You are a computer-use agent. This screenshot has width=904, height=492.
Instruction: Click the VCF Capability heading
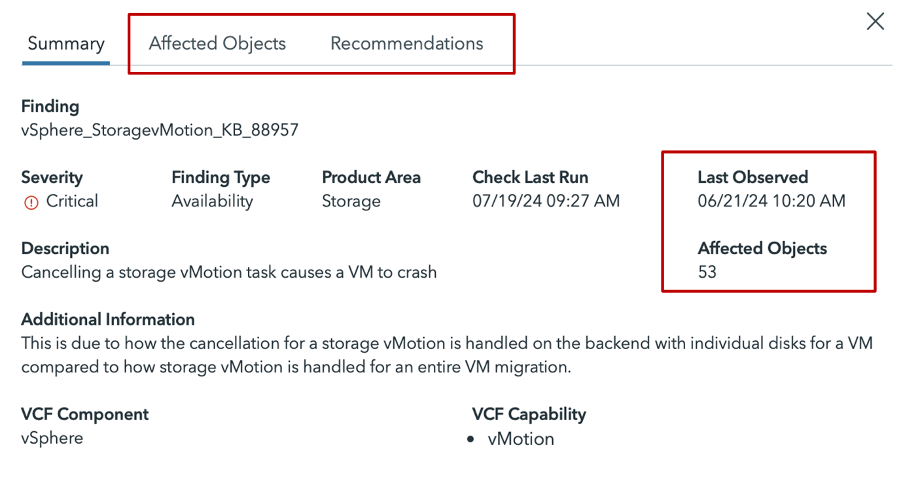point(529,414)
